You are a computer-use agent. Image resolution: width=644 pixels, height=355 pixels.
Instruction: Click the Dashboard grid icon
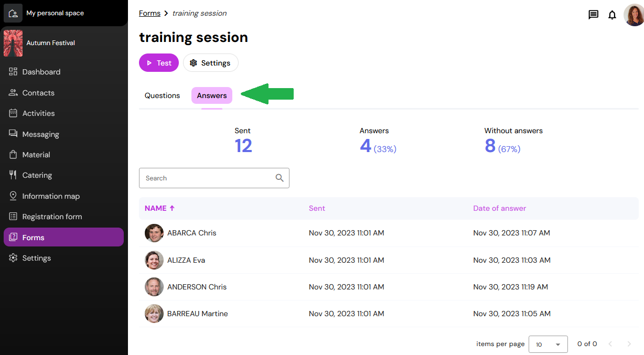tap(13, 72)
